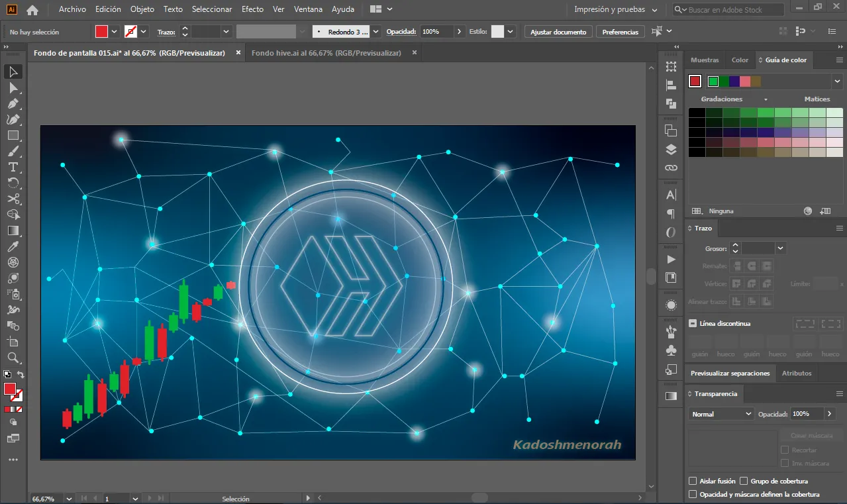Select the Direct Selection tool
The image size is (847, 504).
point(13,88)
